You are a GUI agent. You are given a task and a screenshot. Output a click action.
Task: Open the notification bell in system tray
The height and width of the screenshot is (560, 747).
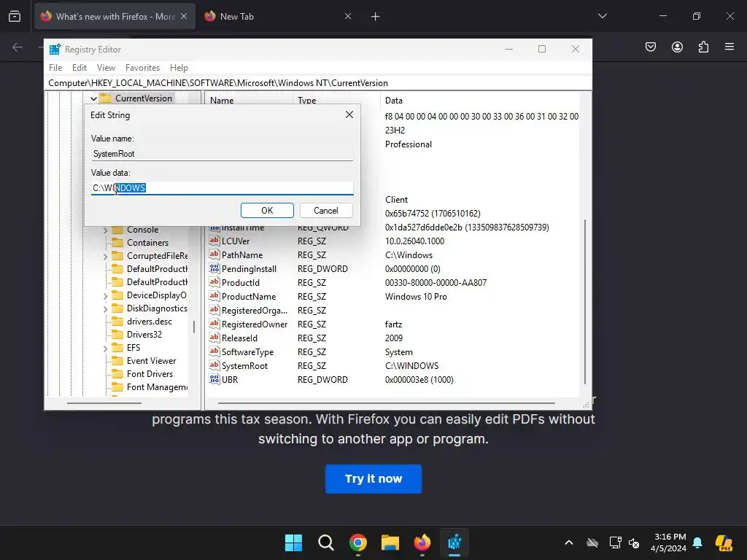(697, 542)
